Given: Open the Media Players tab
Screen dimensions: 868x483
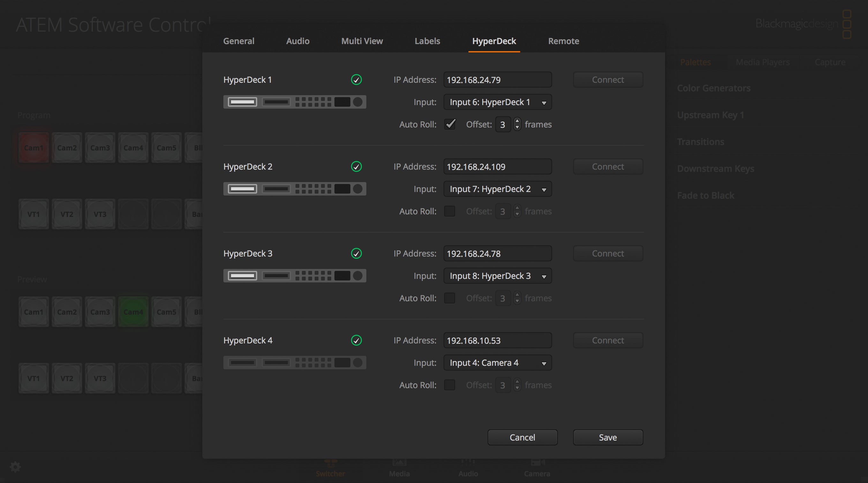Looking at the screenshot, I should pyautogui.click(x=763, y=62).
